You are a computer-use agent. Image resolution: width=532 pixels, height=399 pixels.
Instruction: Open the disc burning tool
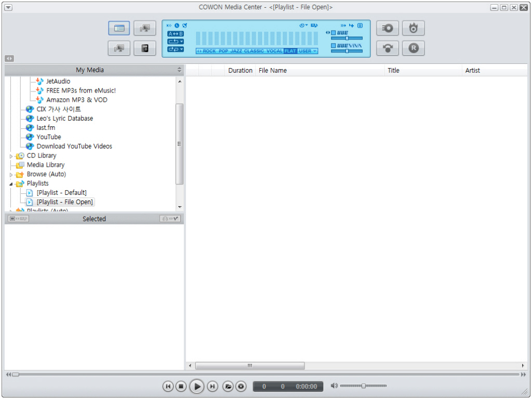point(413,28)
